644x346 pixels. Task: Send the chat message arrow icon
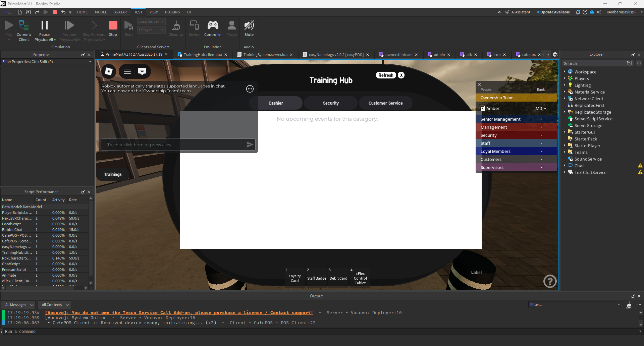point(250,145)
